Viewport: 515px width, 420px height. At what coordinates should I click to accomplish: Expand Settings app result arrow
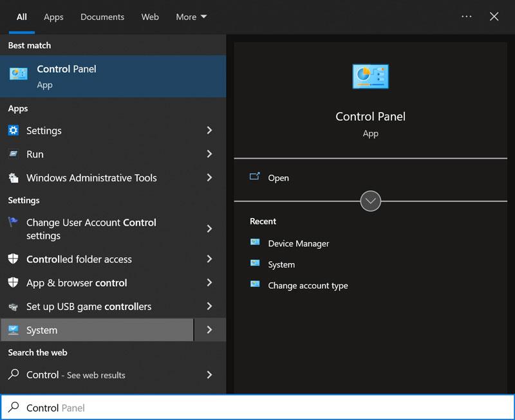pyautogui.click(x=210, y=131)
